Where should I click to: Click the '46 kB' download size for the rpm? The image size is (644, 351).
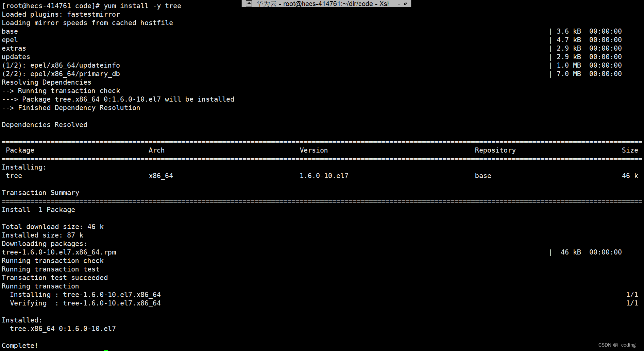pyautogui.click(x=571, y=252)
